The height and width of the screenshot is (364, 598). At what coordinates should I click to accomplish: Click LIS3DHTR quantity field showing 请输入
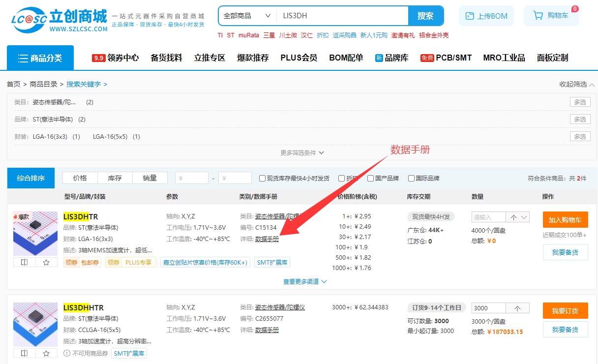click(x=489, y=217)
